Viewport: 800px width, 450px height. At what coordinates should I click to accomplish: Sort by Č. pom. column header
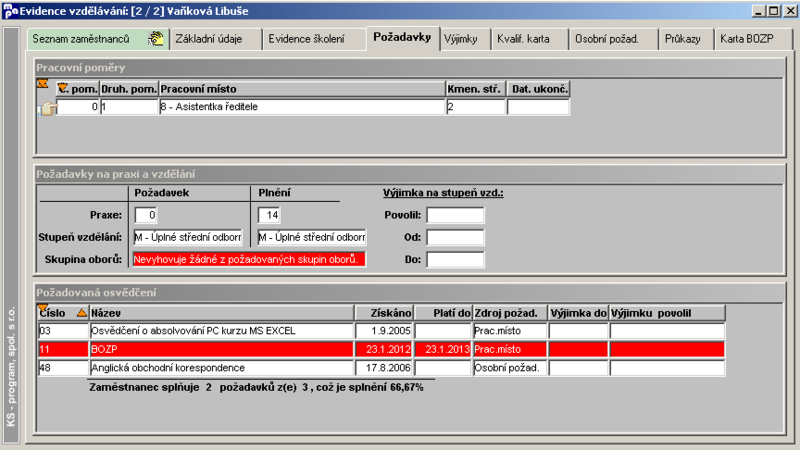pyautogui.click(x=78, y=89)
